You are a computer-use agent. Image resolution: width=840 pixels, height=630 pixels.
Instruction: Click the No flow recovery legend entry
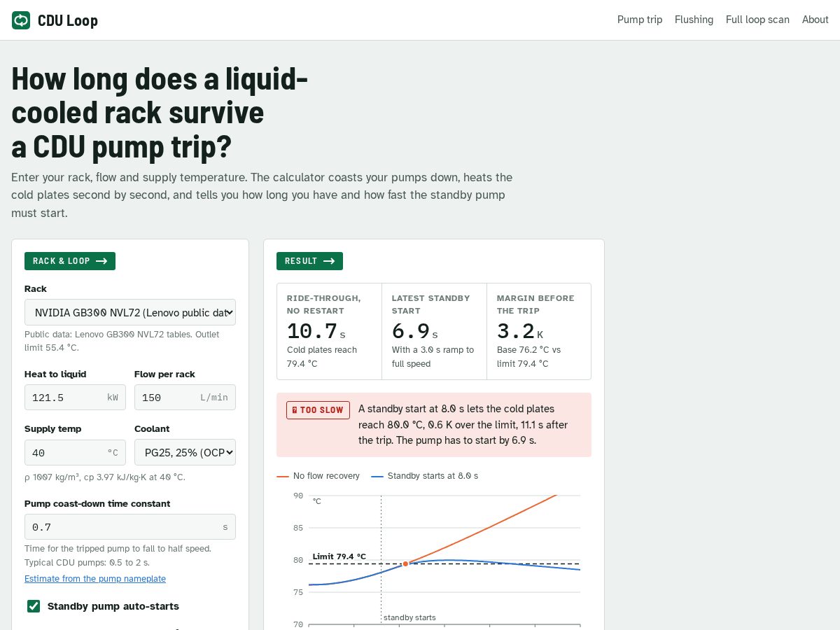click(x=318, y=476)
